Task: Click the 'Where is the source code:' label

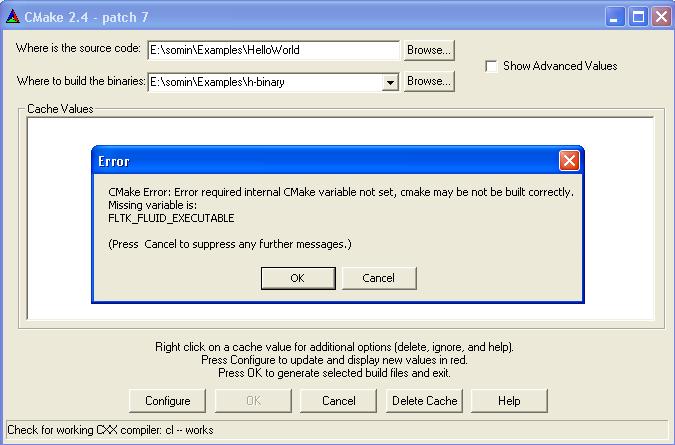Action: tap(78, 48)
